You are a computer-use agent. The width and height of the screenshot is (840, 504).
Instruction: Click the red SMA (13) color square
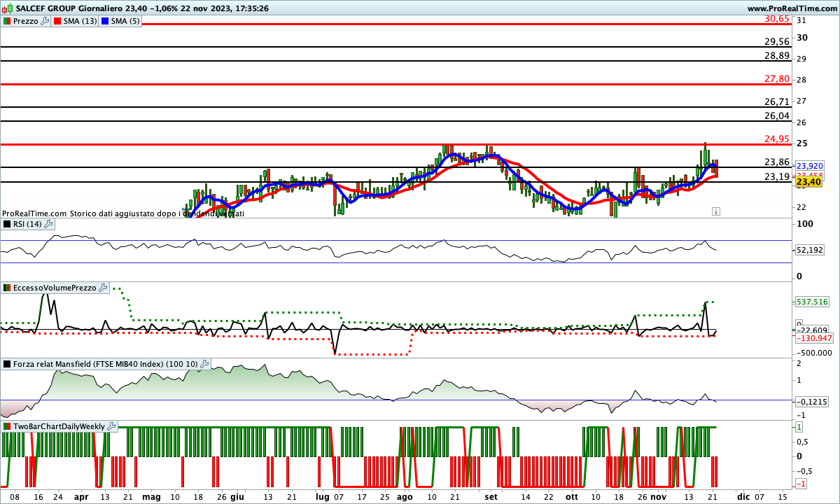(58, 21)
